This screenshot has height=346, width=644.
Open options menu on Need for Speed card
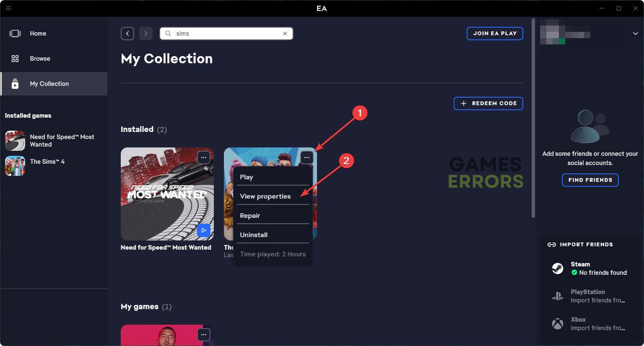204,158
